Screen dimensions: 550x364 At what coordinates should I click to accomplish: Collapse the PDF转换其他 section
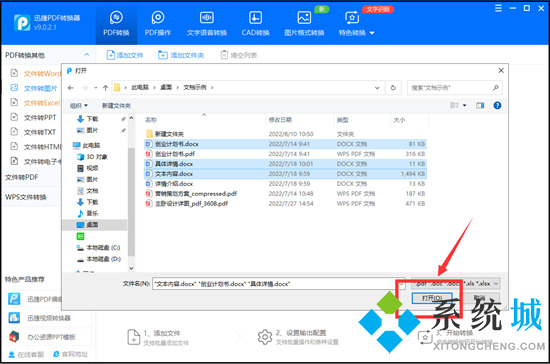pyautogui.click(x=86, y=55)
